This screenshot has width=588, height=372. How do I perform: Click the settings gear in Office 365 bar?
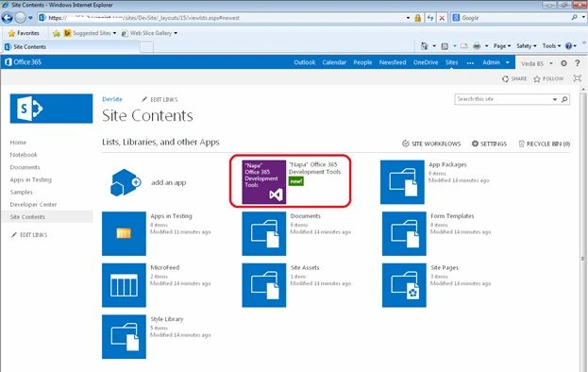(x=563, y=63)
